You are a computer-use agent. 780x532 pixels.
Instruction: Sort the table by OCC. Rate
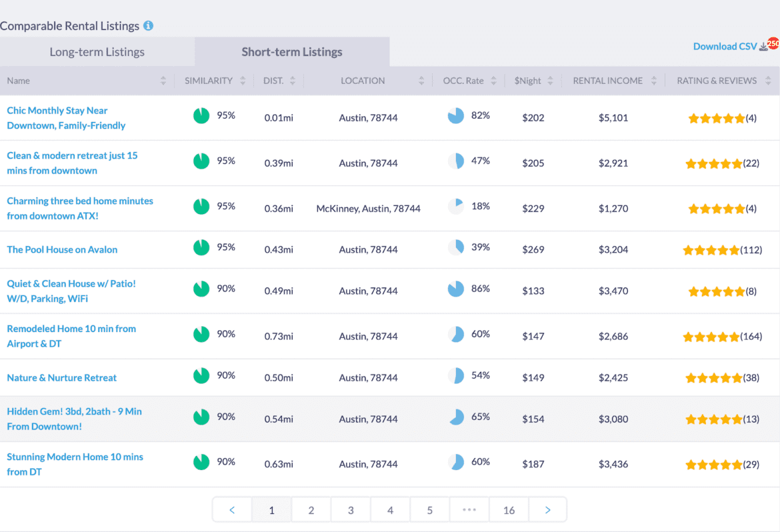pyautogui.click(x=463, y=80)
